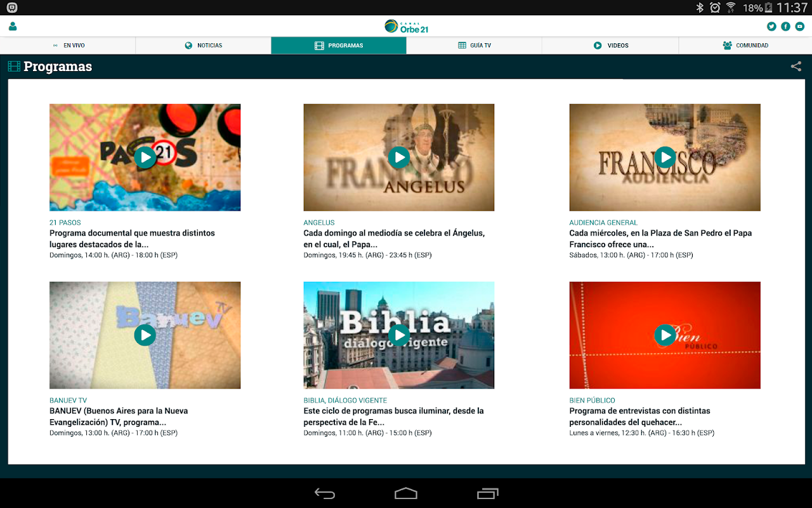Open the Comunidad tab
This screenshot has height=508, width=812.
[x=745, y=46]
